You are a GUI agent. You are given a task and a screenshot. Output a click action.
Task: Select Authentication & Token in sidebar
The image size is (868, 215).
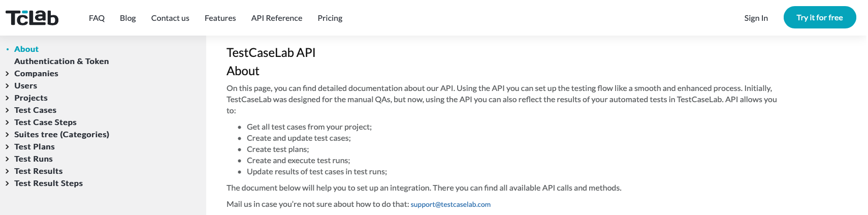61,62
